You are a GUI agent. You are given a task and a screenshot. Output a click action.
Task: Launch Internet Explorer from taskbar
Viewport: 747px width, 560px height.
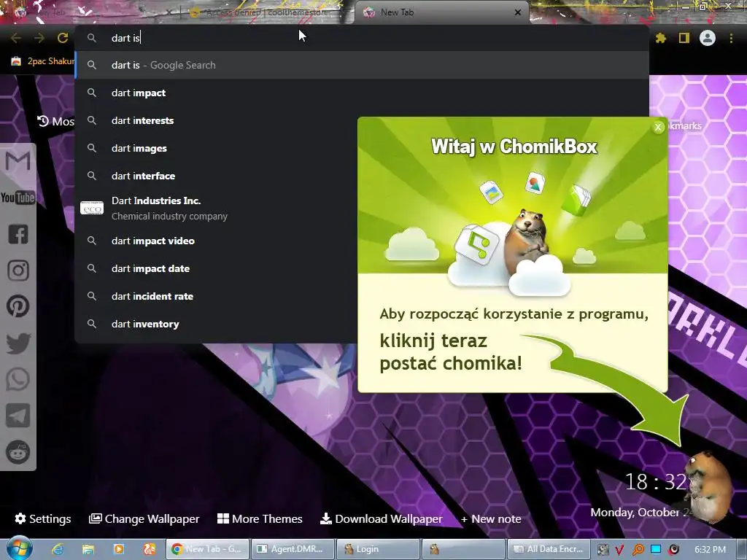click(58, 549)
